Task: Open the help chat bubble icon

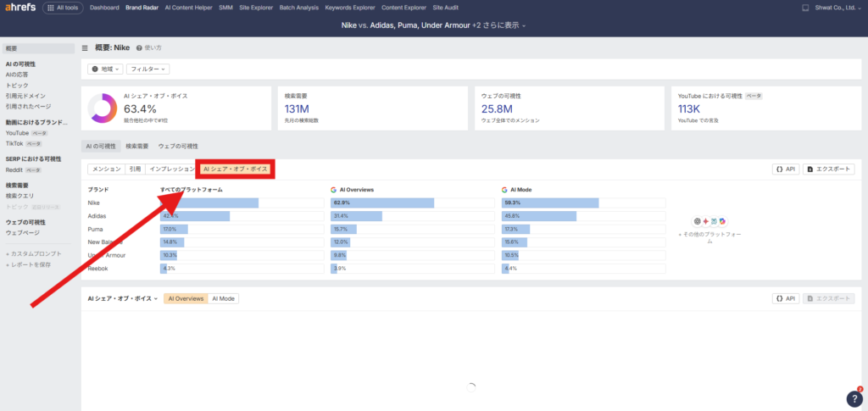Action: (854, 398)
